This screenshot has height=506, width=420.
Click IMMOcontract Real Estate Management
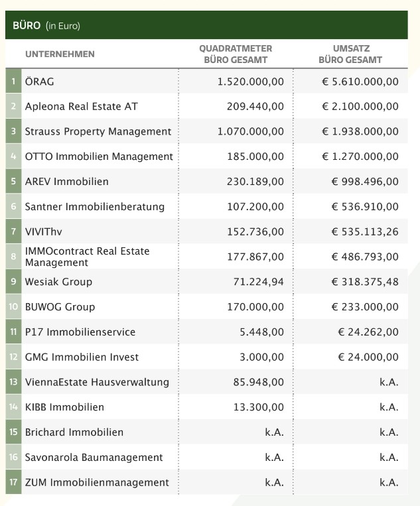[87, 257]
